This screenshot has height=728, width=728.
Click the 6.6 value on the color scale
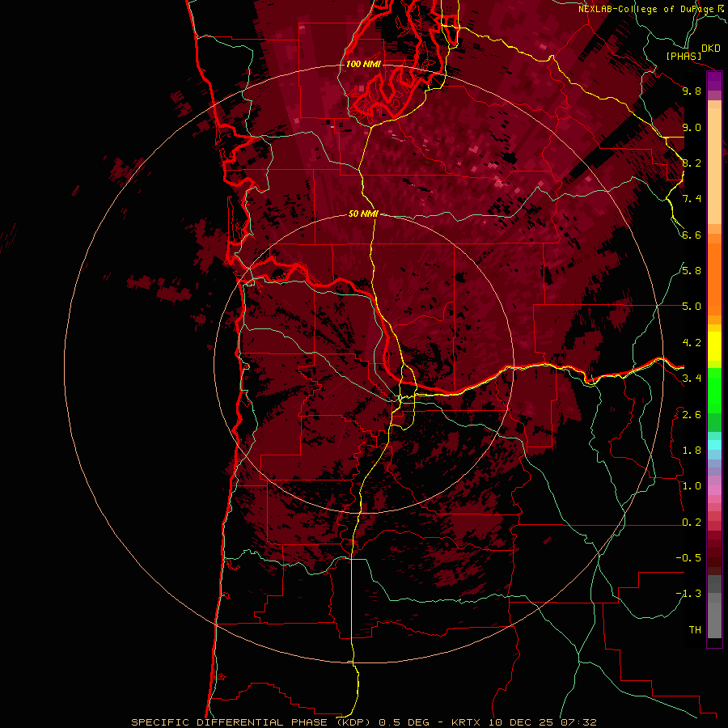692,235
